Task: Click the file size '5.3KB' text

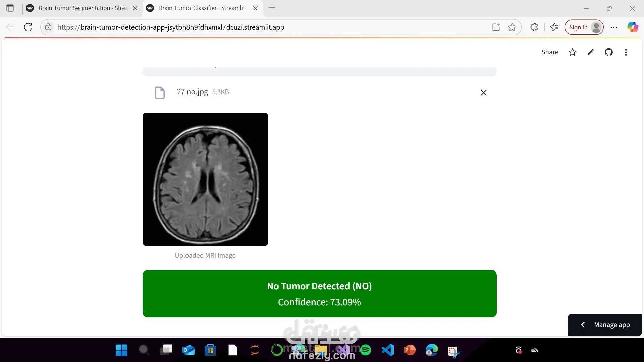Action: [220, 92]
